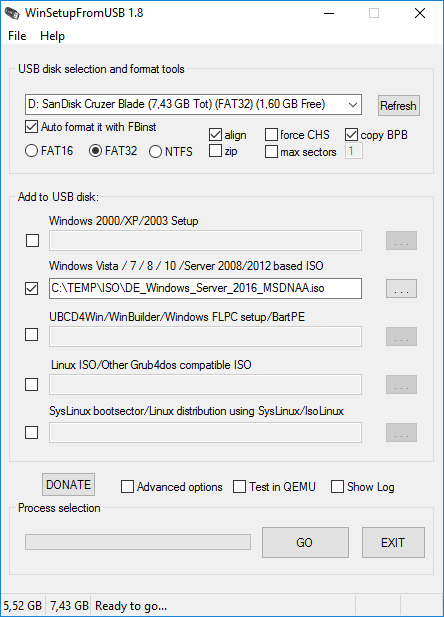Click the Windows Server ISO path field

point(205,288)
